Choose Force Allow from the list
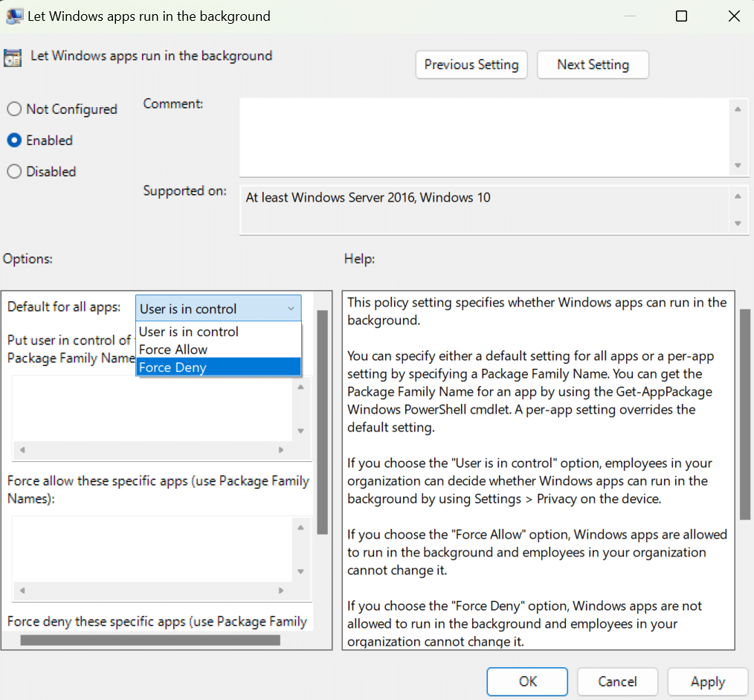The width and height of the screenshot is (754, 700). [x=219, y=350]
